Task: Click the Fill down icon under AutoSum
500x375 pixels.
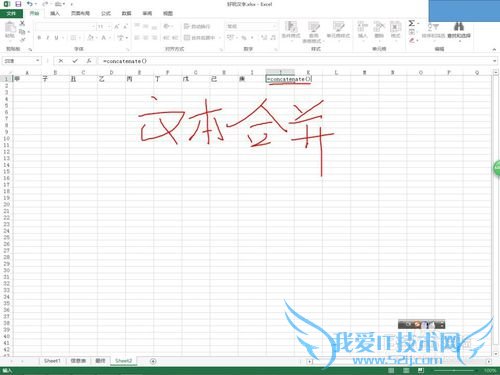Action: (x=412, y=32)
